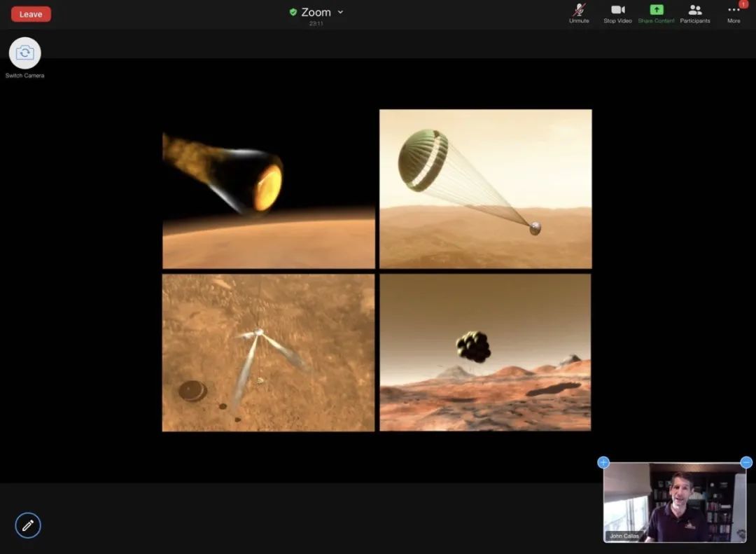Click the parachute descent image
Screen dimensions: 756x554
pyautogui.click(x=486, y=188)
